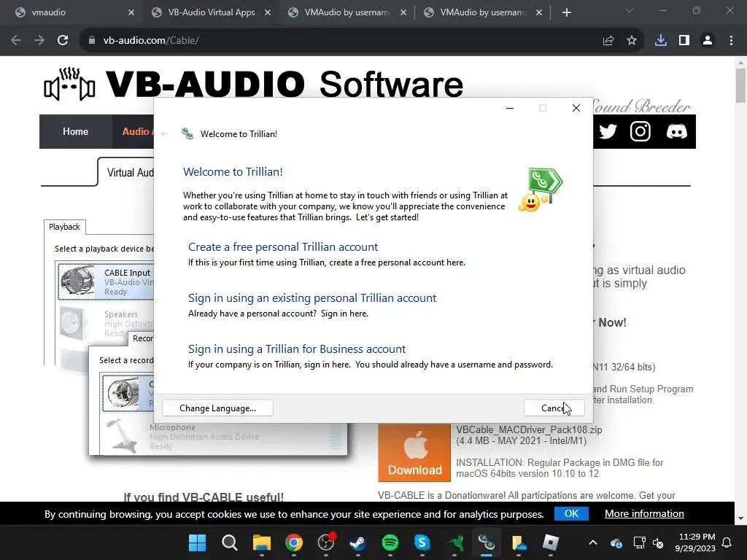The height and width of the screenshot is (560, 747).
Task: Share this page via Chrome share icon
Action: click(608, 41)
